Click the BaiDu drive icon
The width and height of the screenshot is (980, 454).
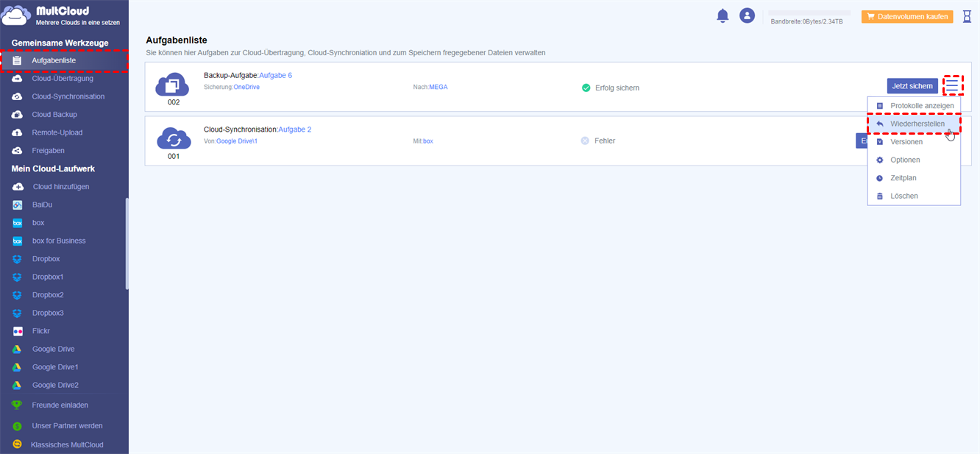pyautogui.click(x=18, y=205)
